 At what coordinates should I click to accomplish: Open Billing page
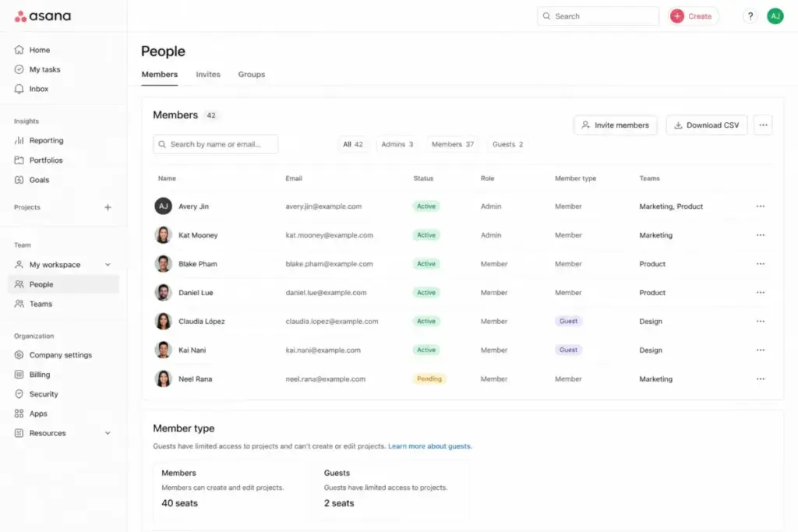click(39, 375)
